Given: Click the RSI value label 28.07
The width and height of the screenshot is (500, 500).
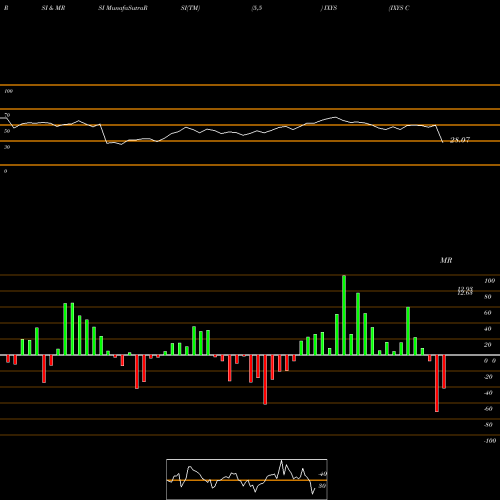Looking at the screenshot, I should (x=460, y=140).
